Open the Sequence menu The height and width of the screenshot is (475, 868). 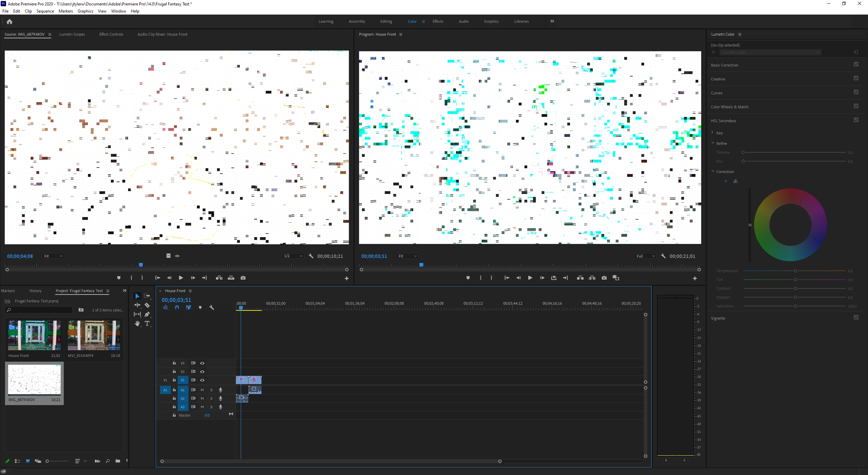pyautogui.click(x=45, y=11)
